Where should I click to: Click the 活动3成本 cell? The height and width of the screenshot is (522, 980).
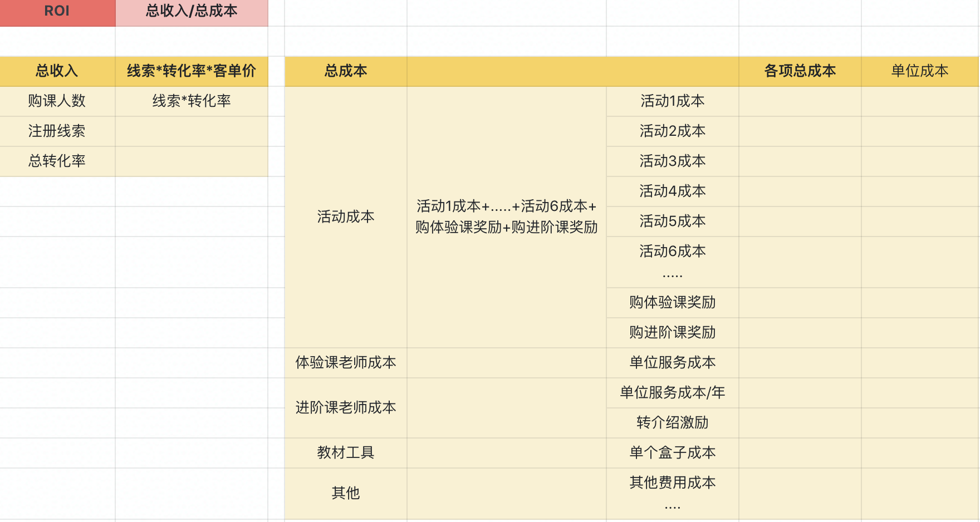[x=673, y=161]
